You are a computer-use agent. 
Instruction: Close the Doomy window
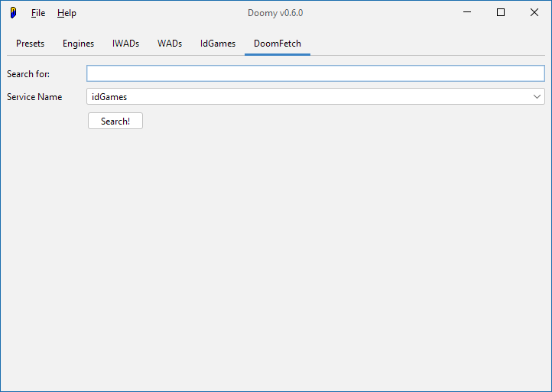click(534, 12)
